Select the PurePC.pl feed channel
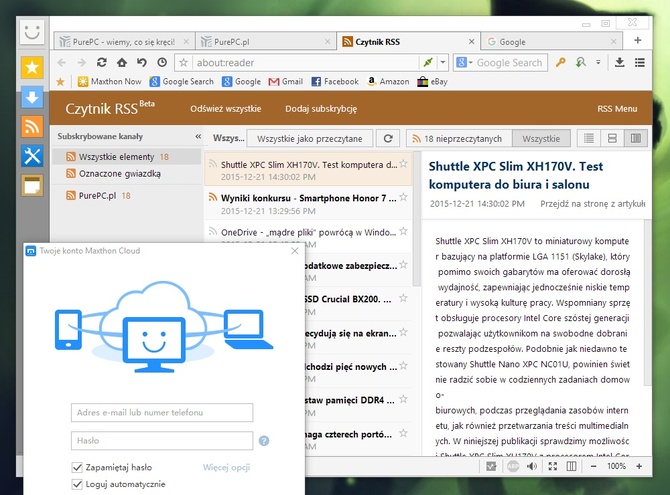Image resolution: width=670 pixels, height=495 pixels. point(126,196)
